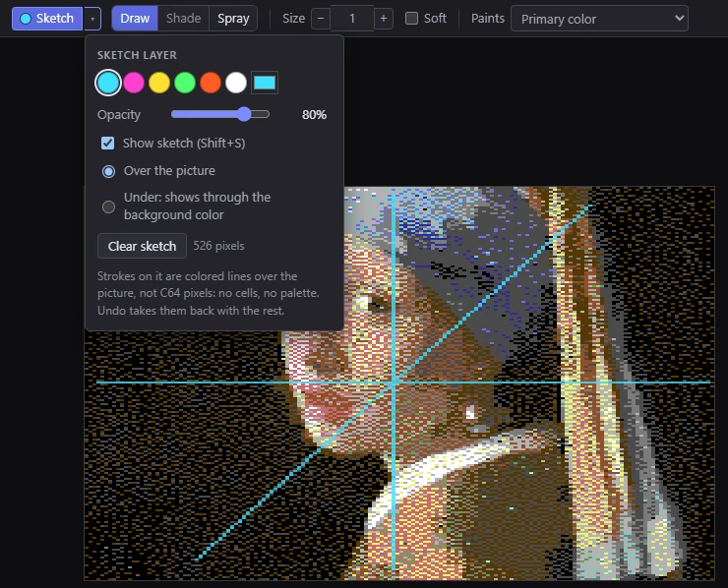Click the Clear sketch button
The height and width of the screenshot is (588, 728).
coord(142,246)
